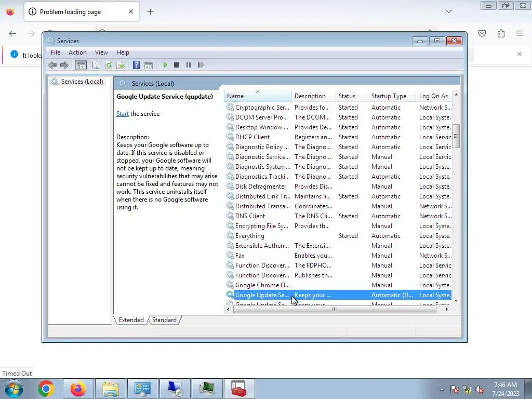Open the red toolbox taskbar icon
The image size is (532, 399).
[x=239, y=389]
